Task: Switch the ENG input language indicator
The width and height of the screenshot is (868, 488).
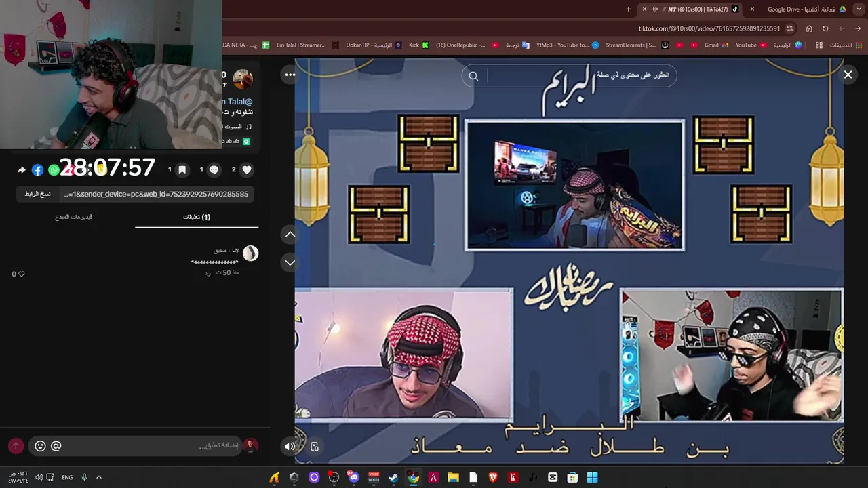Action: pyautogui.click(x=67, y=477)
